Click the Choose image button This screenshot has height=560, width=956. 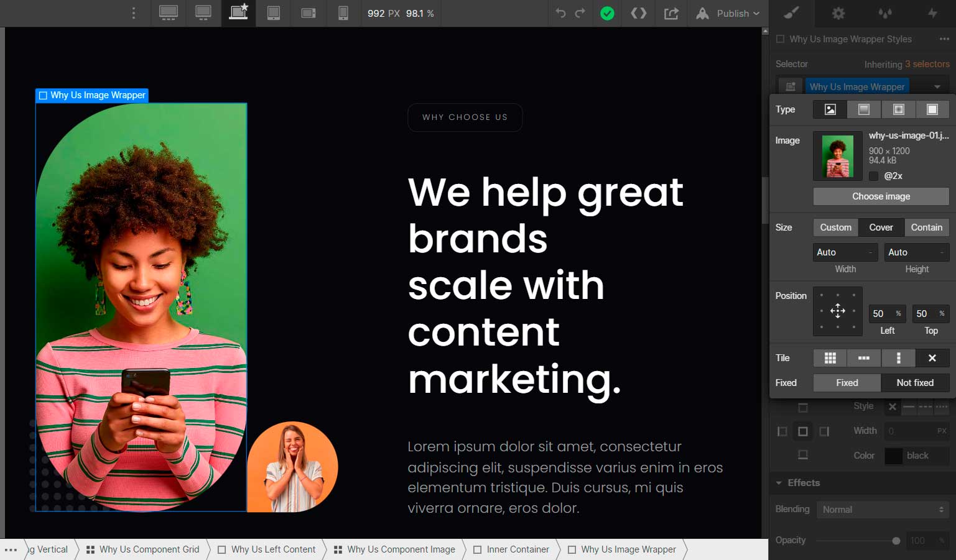[881, 196]
